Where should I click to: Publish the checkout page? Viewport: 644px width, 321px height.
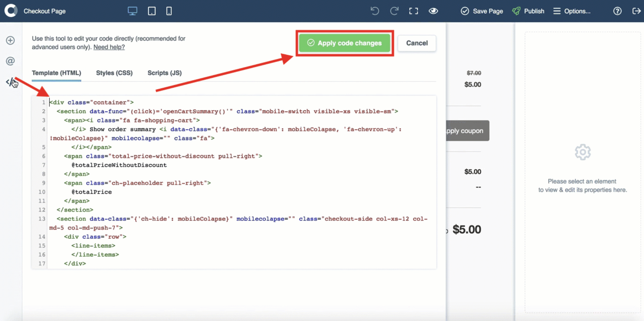point(528,11)
